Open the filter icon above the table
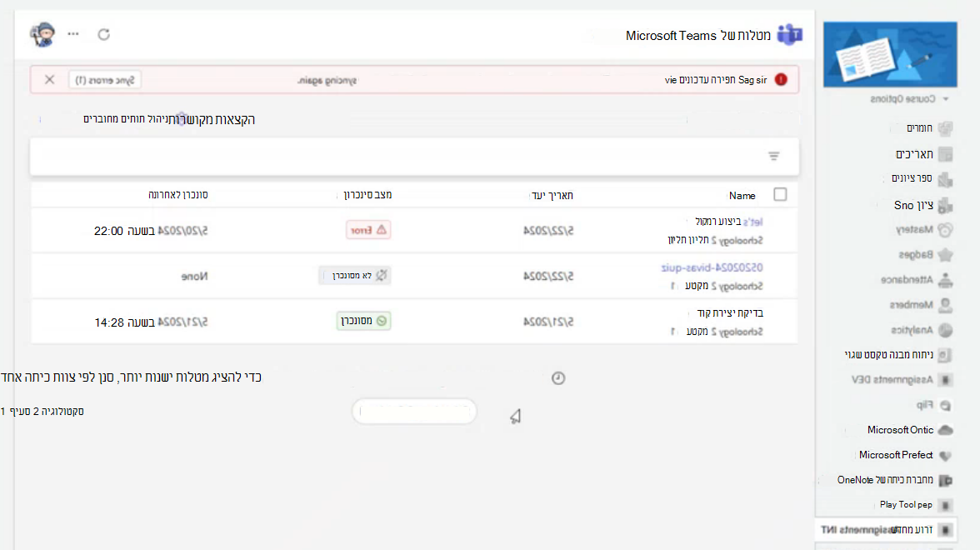 [773, 156]
